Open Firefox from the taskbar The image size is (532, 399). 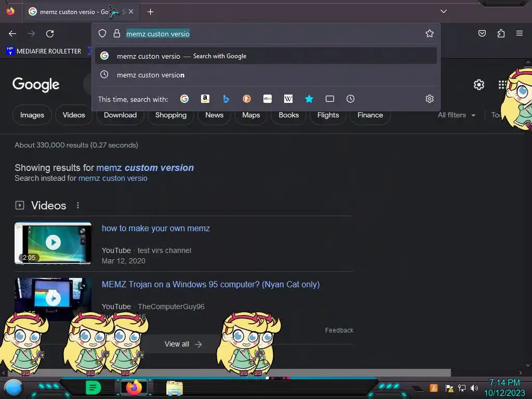[x=134, y=388]
